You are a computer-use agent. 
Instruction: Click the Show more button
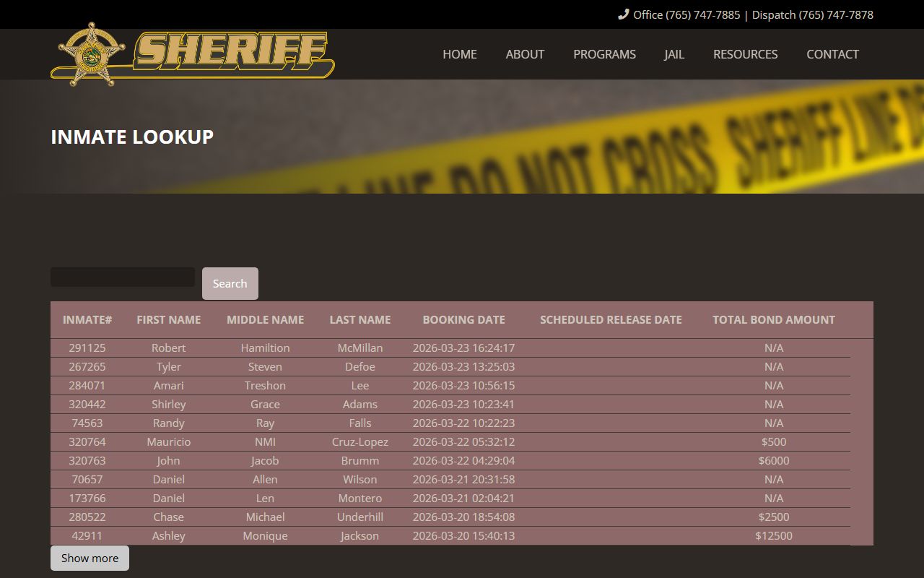pyautogui.click(x=90, y=558)
